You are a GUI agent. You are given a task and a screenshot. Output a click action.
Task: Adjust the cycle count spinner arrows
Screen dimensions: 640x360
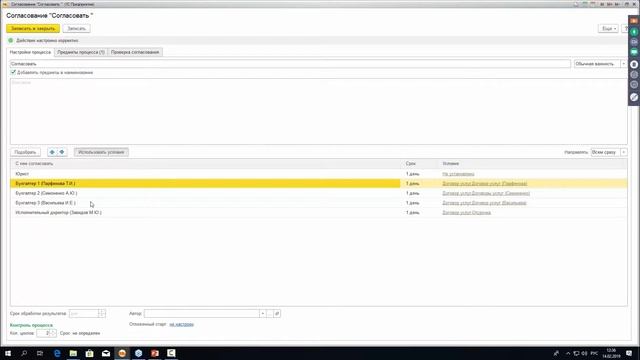(x=53, y=333)
